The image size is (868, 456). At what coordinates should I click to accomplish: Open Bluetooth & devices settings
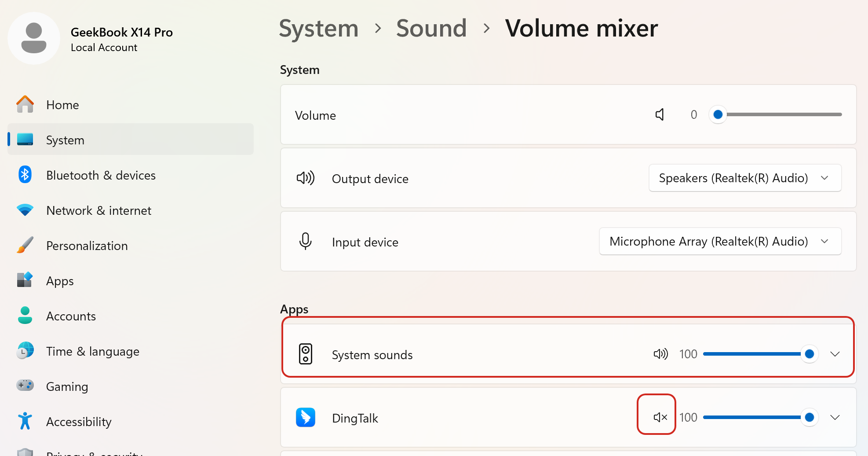click(101, 175)
